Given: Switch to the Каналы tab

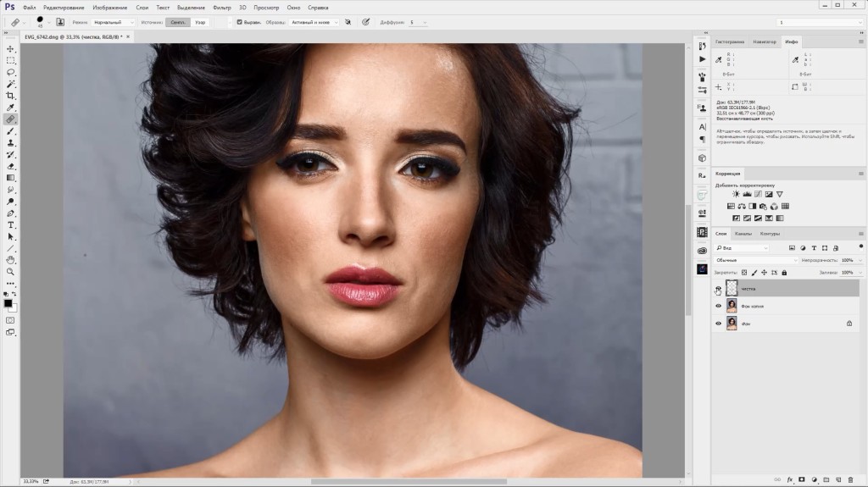Looking at the screenshot, I should (743, 233).
